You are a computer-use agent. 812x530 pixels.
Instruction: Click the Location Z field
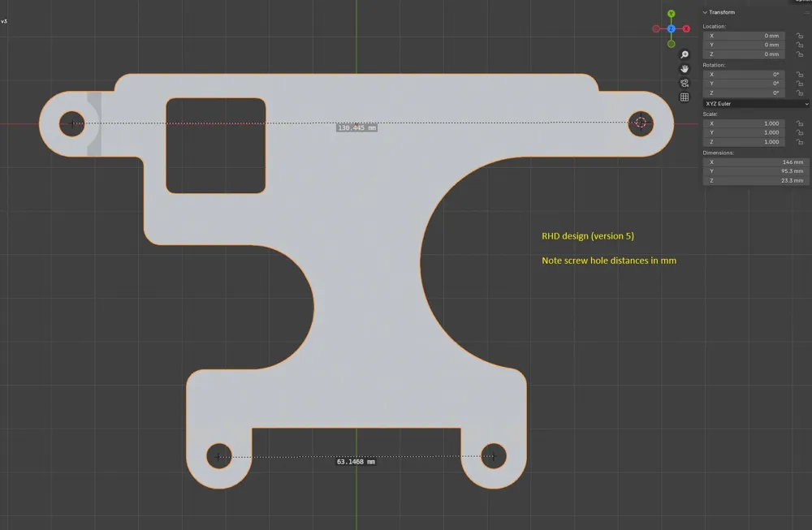pos(744,54)
